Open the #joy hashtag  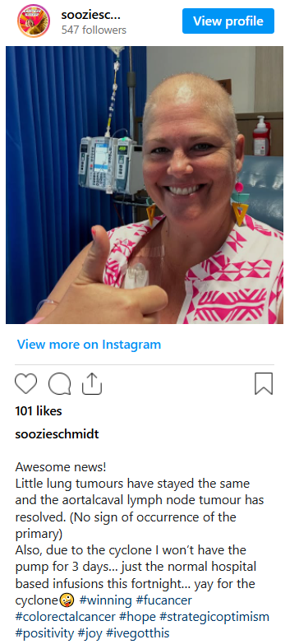90,633
